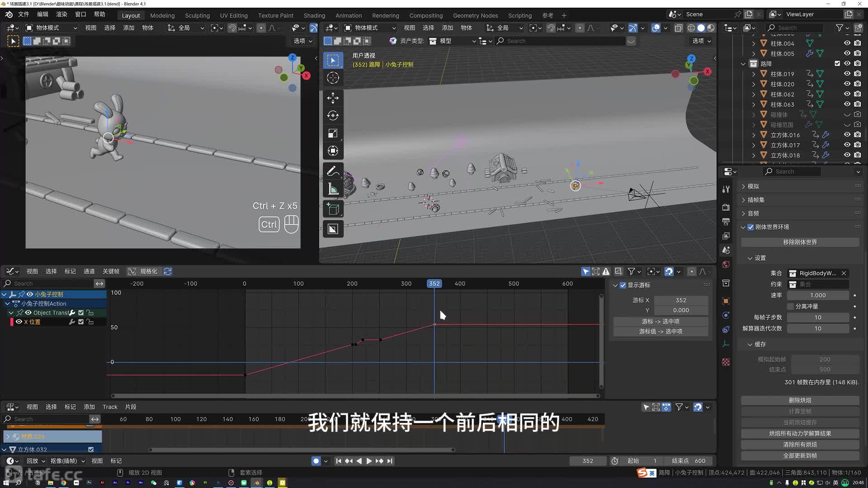Screen dimensions: 868x488
Task: Click the 移除刚体世界 button
Action: (800, 242)
